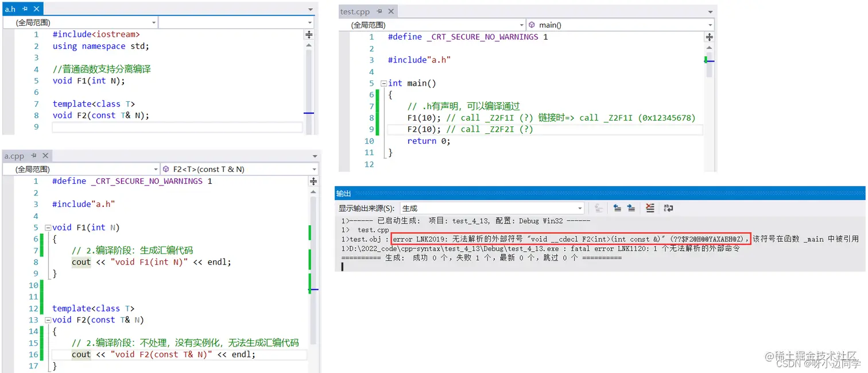Click split editor handle in test.cpp
Screen dimensions: 868x373
pyautogui.click(x=709, y=37)
